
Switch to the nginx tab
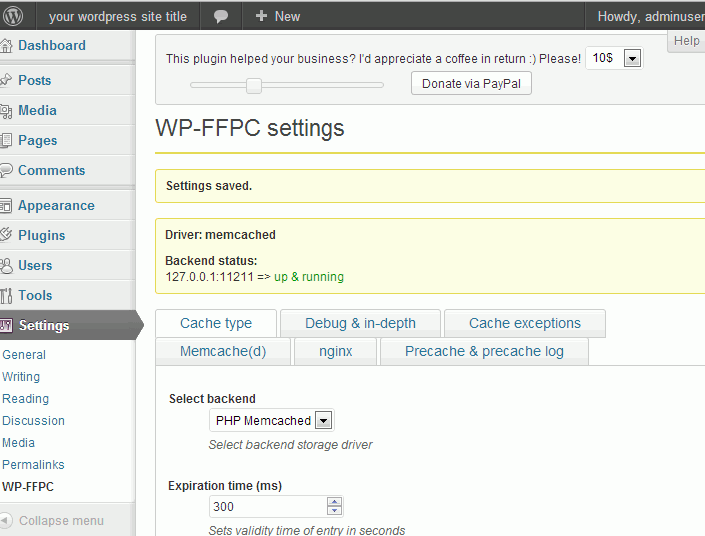pyautogui.click(x=335, y=351)
